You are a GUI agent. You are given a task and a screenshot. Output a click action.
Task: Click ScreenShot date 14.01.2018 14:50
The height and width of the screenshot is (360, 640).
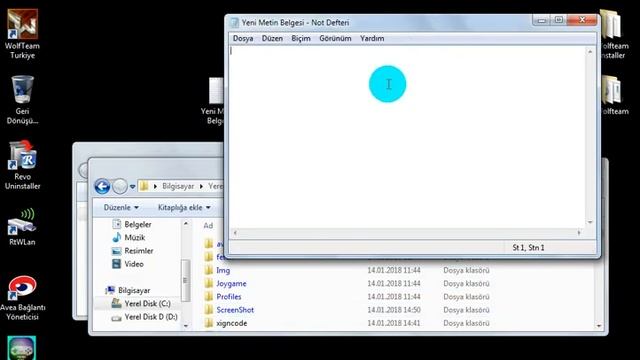tap(394, 310)
